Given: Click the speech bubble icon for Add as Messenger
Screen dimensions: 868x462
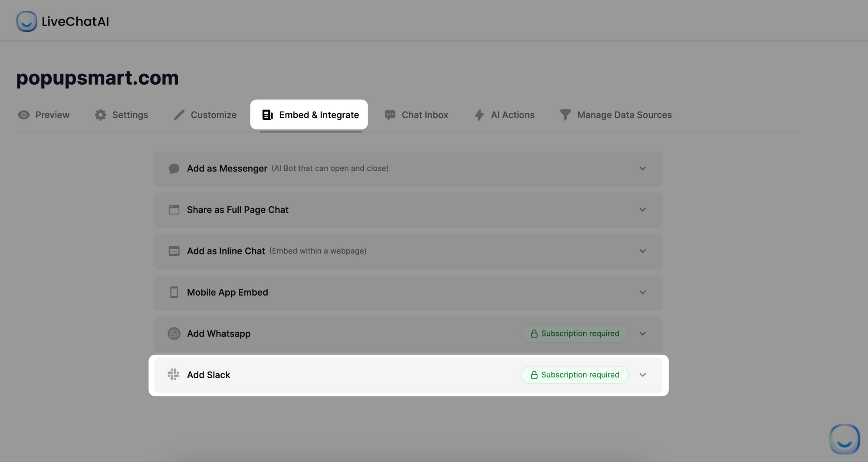Looking at the screenshot, I should pyautogui.click(x=174, y=168).
